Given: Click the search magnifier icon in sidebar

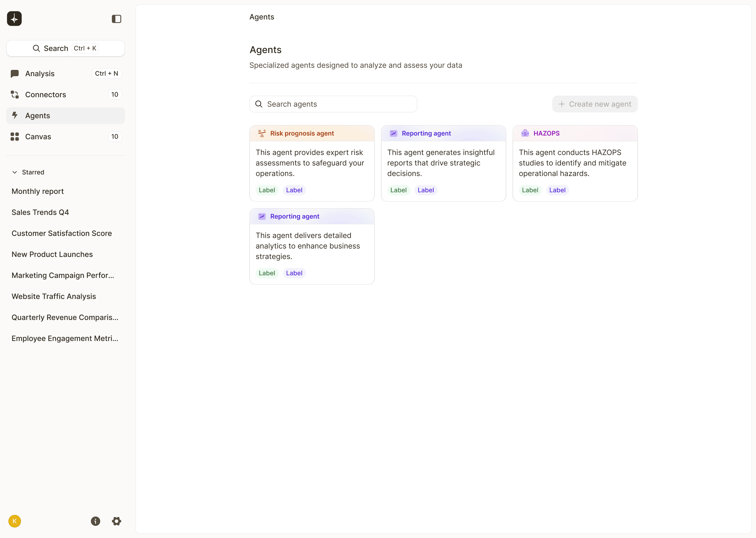Looking at the screenshot, I should click(36, 48).
